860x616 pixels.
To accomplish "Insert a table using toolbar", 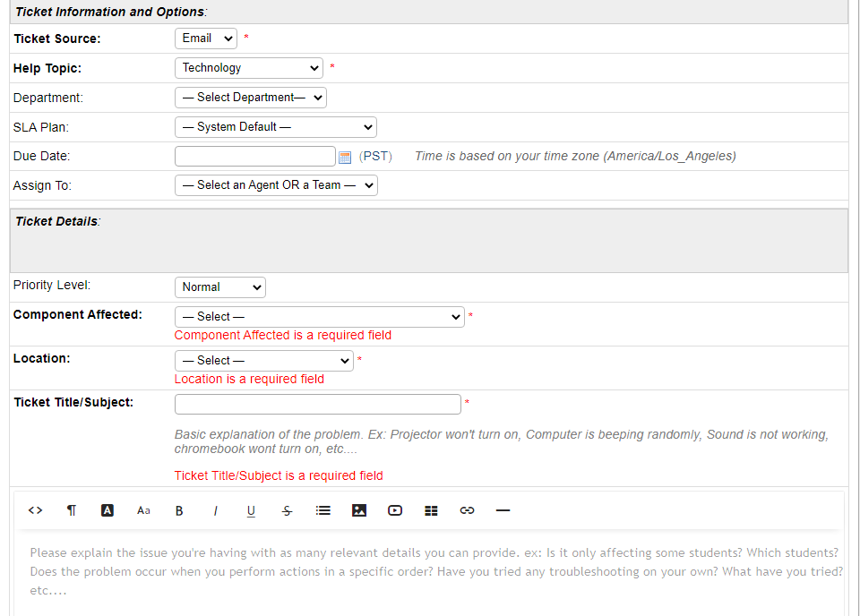I will pos(431,510).
